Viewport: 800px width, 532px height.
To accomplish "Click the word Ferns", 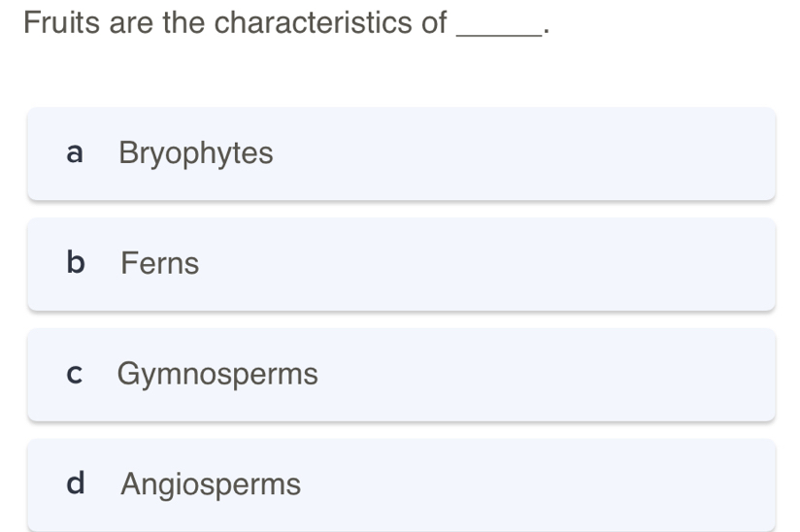I will tap(160, 263).
